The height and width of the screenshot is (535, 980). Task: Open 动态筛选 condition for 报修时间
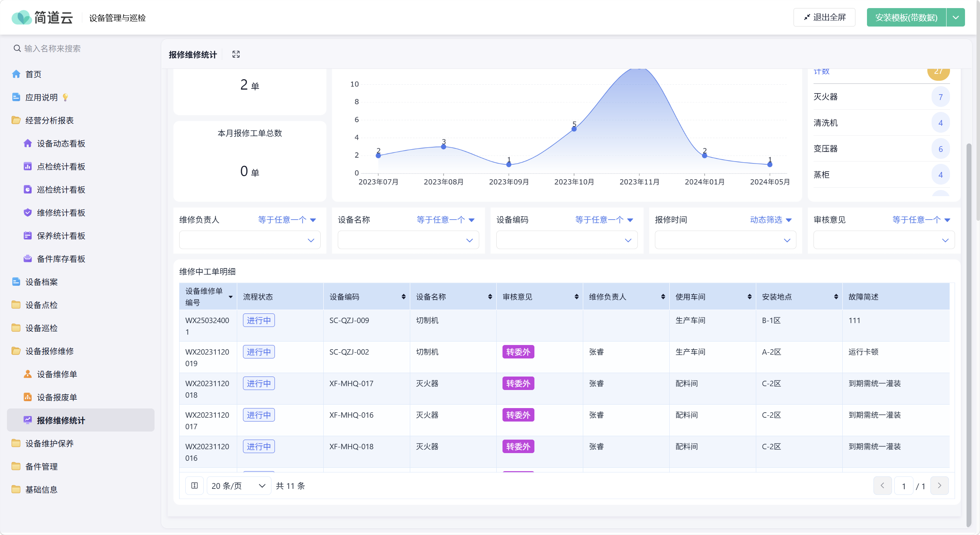point(771,220)
